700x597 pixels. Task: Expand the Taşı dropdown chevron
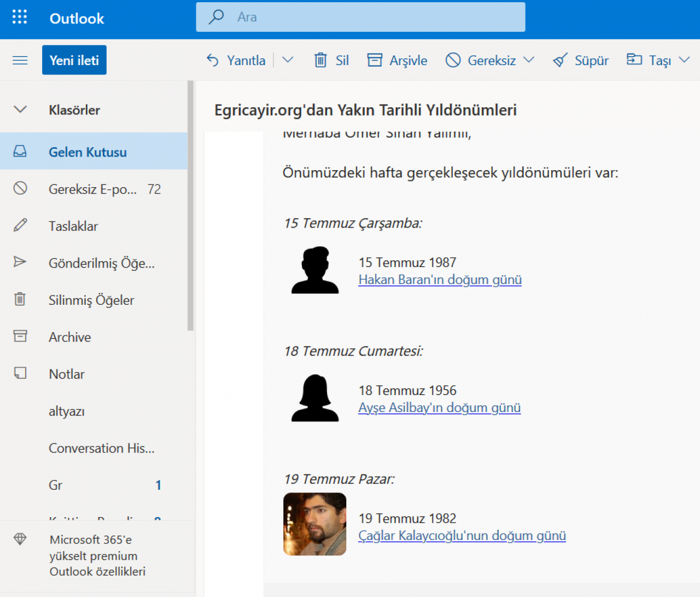[x=684, y=60]
